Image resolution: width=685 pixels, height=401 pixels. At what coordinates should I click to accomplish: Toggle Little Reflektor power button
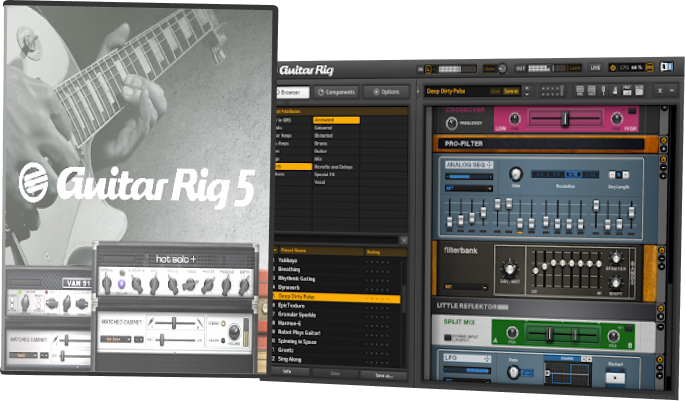[660, 309]
